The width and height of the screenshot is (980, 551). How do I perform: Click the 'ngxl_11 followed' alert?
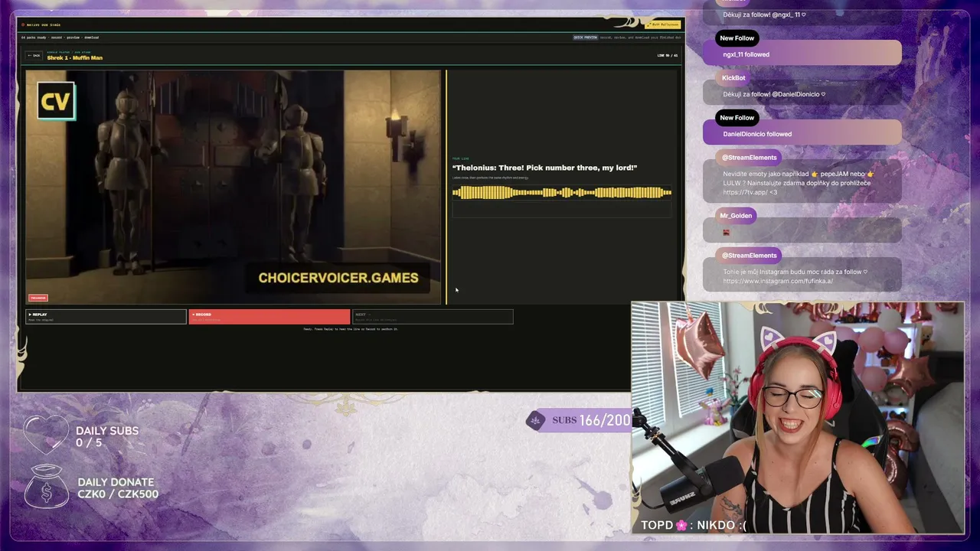pos(802,54)
